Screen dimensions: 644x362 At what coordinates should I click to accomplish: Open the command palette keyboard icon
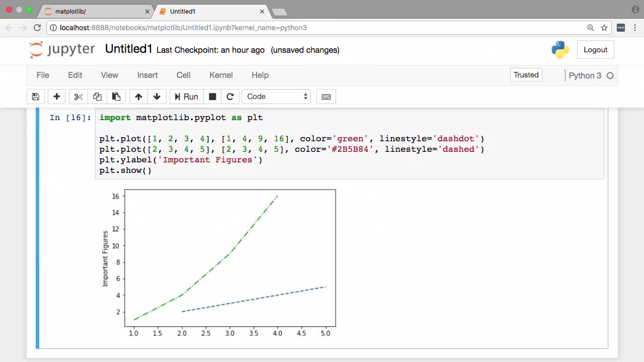(326, 97)
